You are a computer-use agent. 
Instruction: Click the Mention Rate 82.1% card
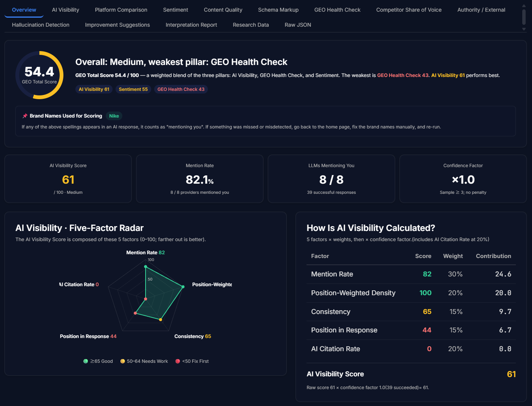tap(200, 179)
